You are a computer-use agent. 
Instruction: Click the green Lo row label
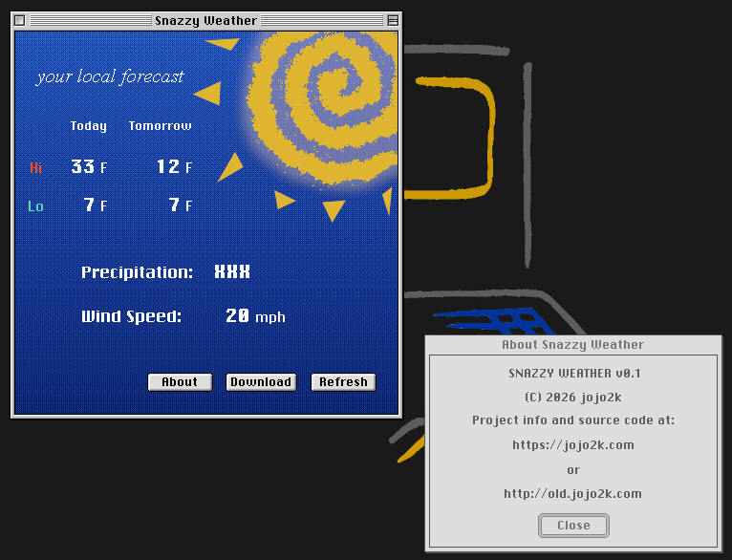coord(35,206)
